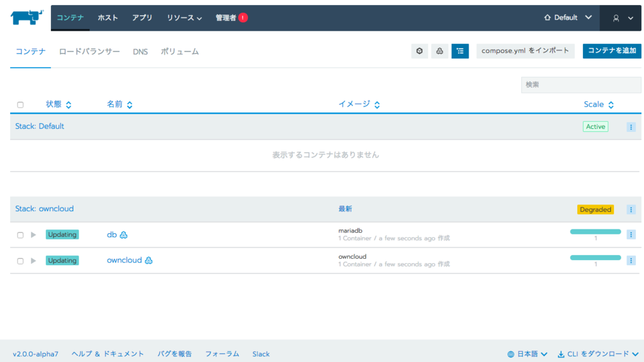
Task: Click Updating badge in owncloud row
Action: coord(62,261)
